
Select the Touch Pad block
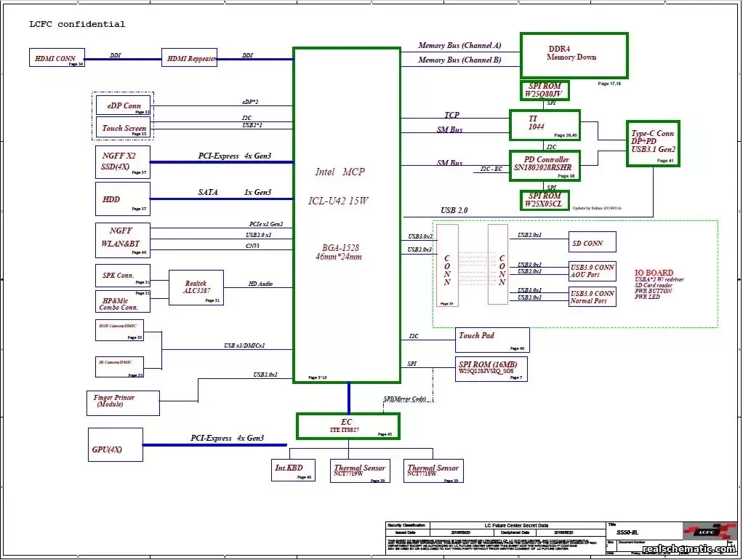coord(492,340)
